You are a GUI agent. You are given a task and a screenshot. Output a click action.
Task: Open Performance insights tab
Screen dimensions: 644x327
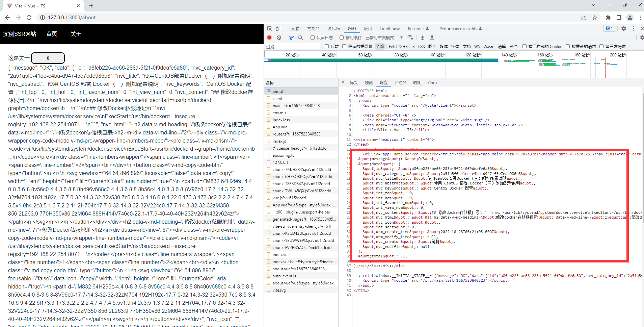[461, 29]
